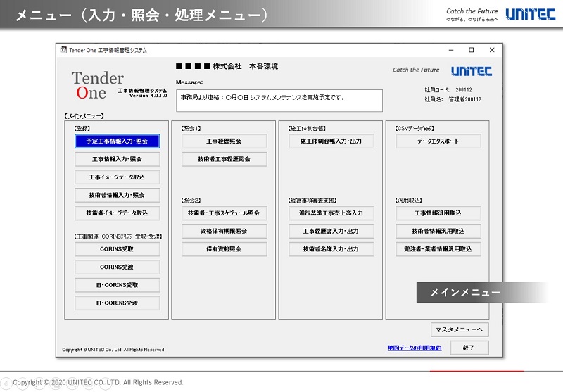Image resolution: width=563 pixels, height=392 pixels.
Task: Click the 【汎用取込】 group label
Action: 408,200
